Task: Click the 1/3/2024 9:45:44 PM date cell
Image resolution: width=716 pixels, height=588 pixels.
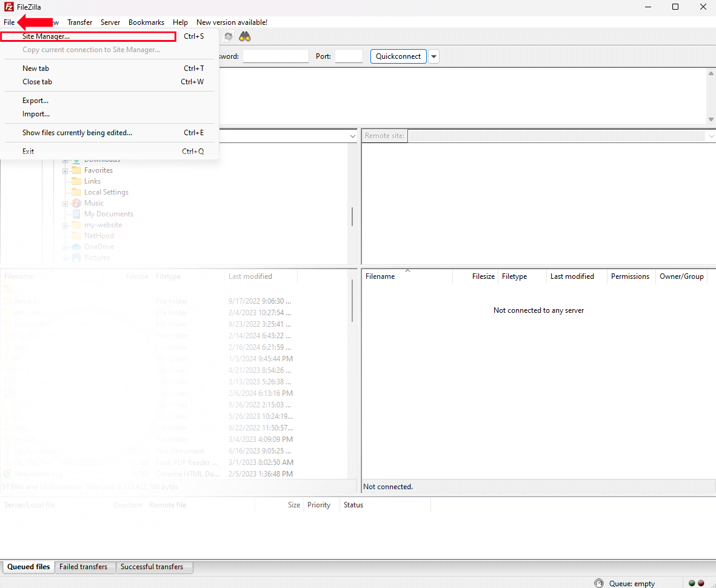Action: (x=260, y=359)
